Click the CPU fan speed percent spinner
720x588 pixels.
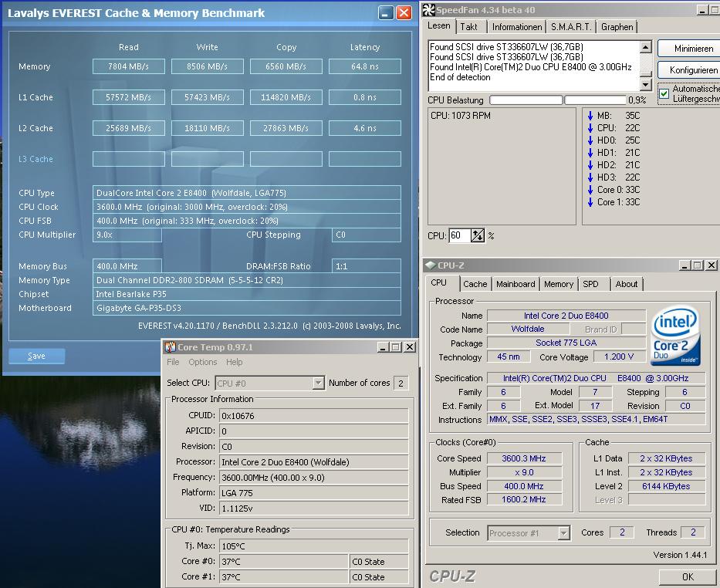click(478, 236)
